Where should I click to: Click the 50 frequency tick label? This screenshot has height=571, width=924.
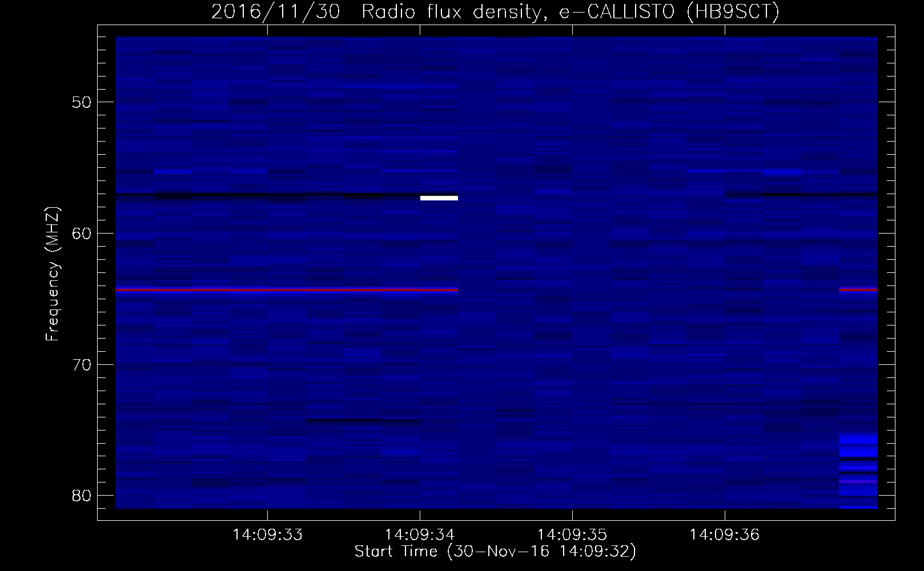click(x=82, y=103)
